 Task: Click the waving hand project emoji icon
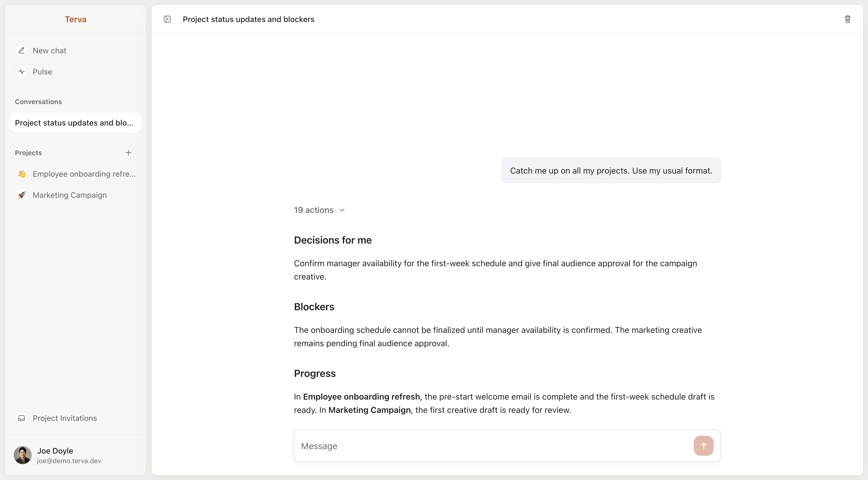[22, 174]
